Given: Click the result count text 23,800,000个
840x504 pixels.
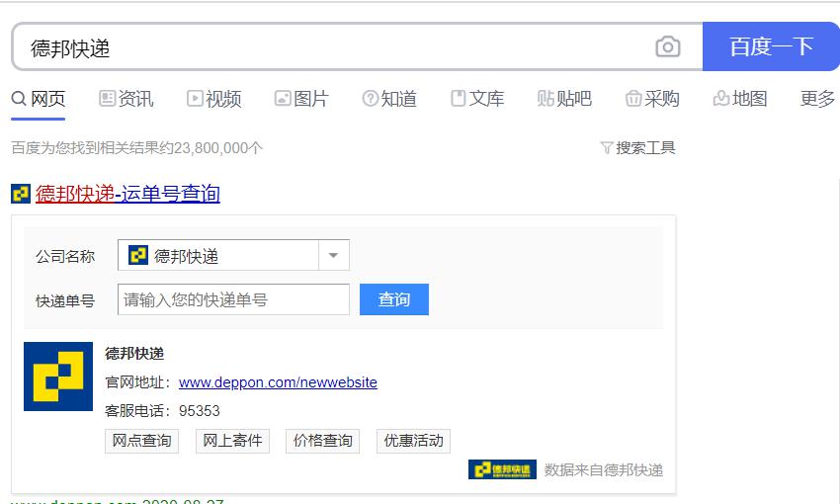Looking at the screenshot, I should pyautogui.click(x=217, y=148).
